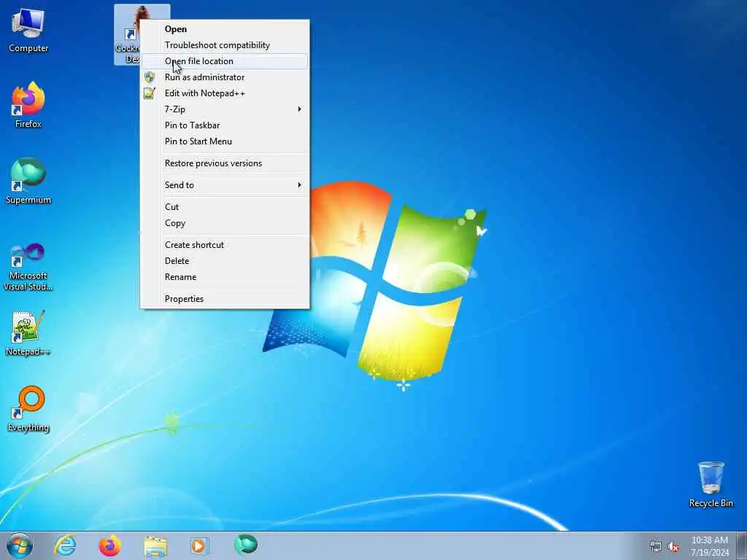Choose Open file location
This screenshot has width=747, height=560.
point(225,61)
